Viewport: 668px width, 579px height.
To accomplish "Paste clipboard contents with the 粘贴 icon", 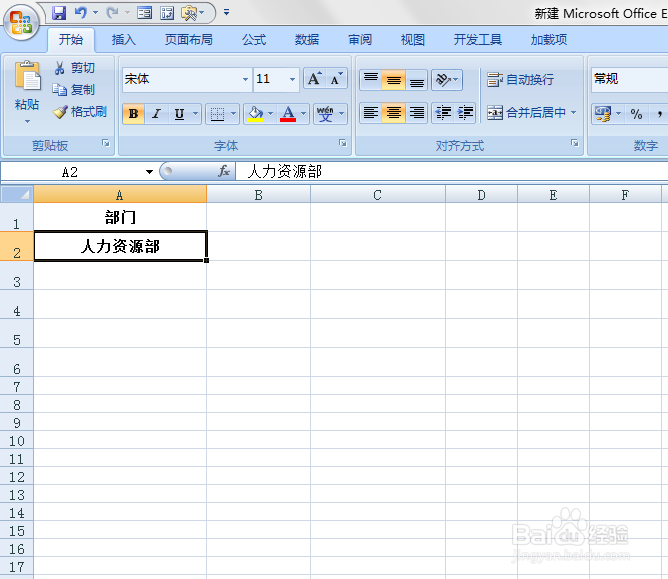I will point(27,76).
